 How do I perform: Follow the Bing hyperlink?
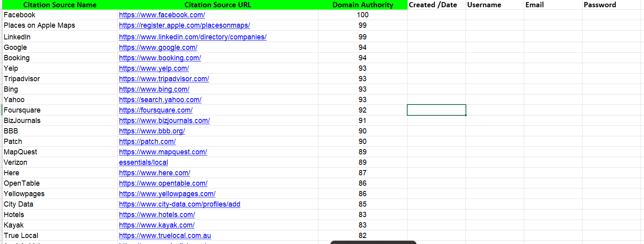pos(154,89)
